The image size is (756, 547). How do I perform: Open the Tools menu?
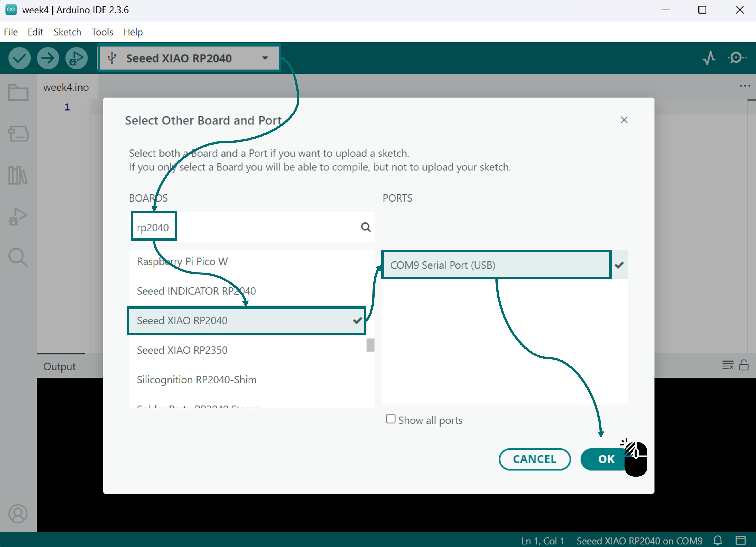tap(102, 32)
